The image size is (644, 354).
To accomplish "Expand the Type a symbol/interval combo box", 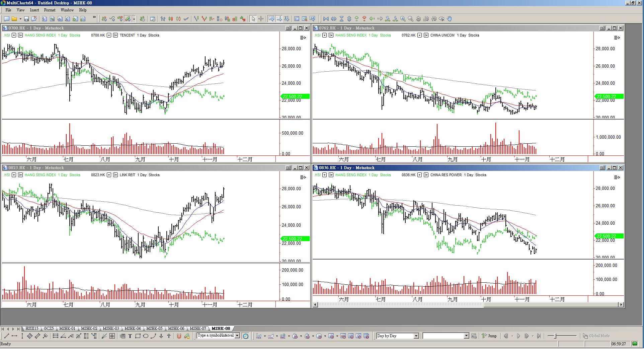I will [237, 336].
